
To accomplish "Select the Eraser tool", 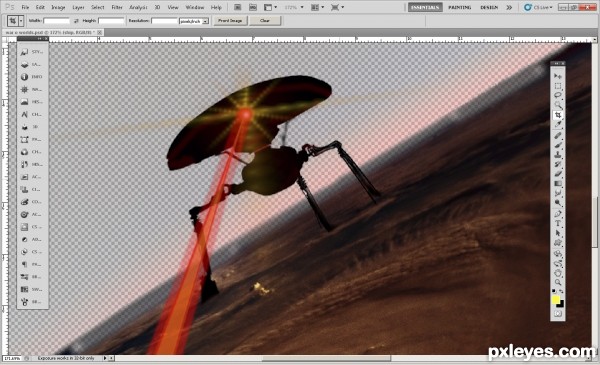I will [558, 174].
